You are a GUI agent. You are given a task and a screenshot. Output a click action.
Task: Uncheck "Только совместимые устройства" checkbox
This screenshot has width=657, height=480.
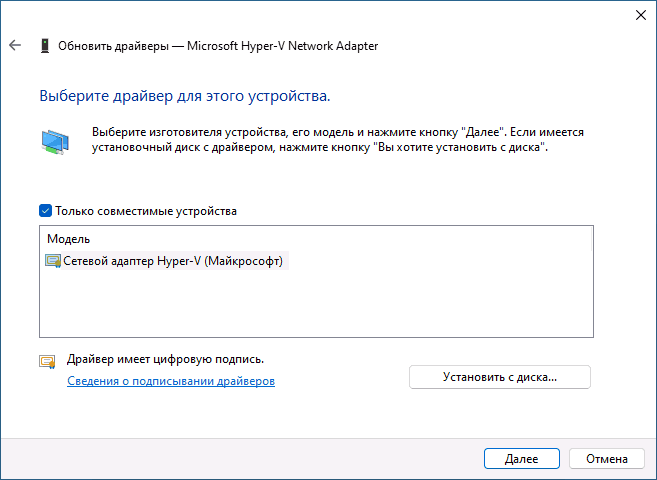click(x=45, y=211)
